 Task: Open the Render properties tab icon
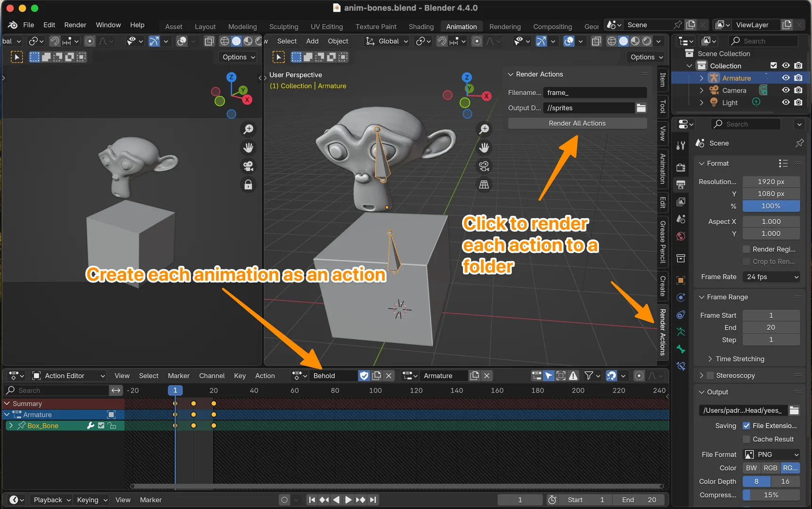pyautogui.click(x=680, y=167)
